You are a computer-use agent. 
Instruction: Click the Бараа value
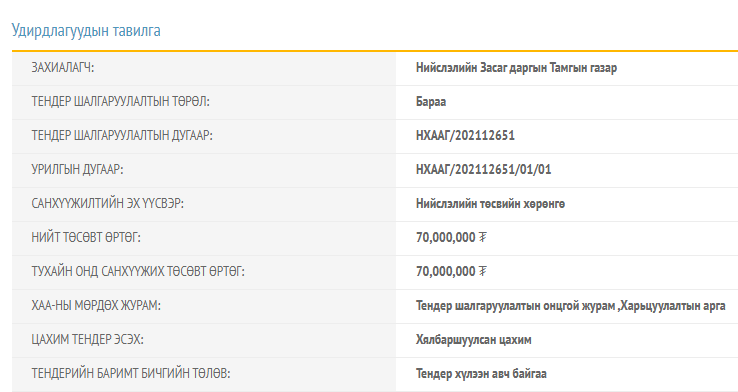(431, 102)
